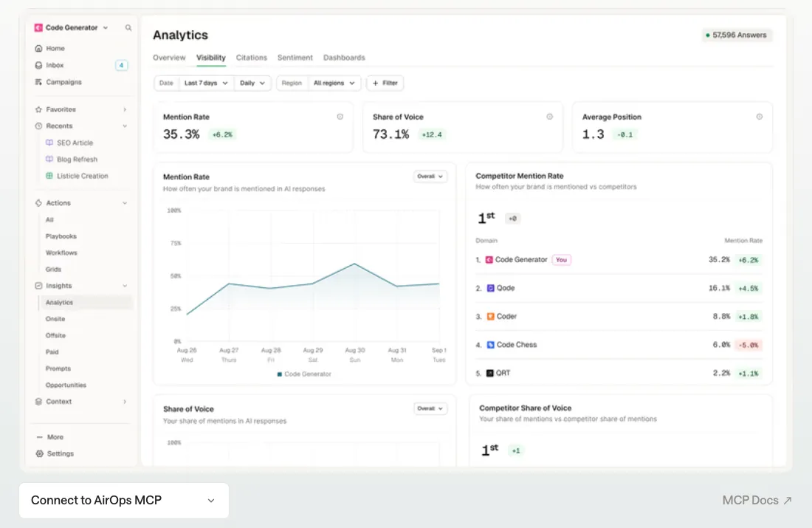812x528 pixels.
Task: Click the search magnifier icon in sidebar
Action: tap(128, 27)
